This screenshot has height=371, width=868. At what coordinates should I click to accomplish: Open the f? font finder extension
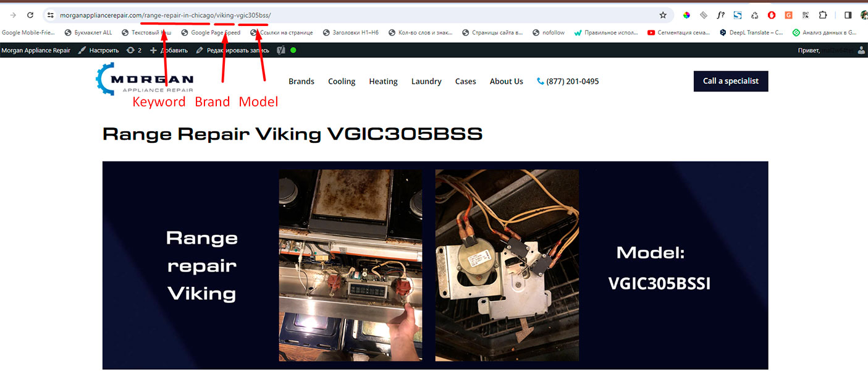coord(720,15)
